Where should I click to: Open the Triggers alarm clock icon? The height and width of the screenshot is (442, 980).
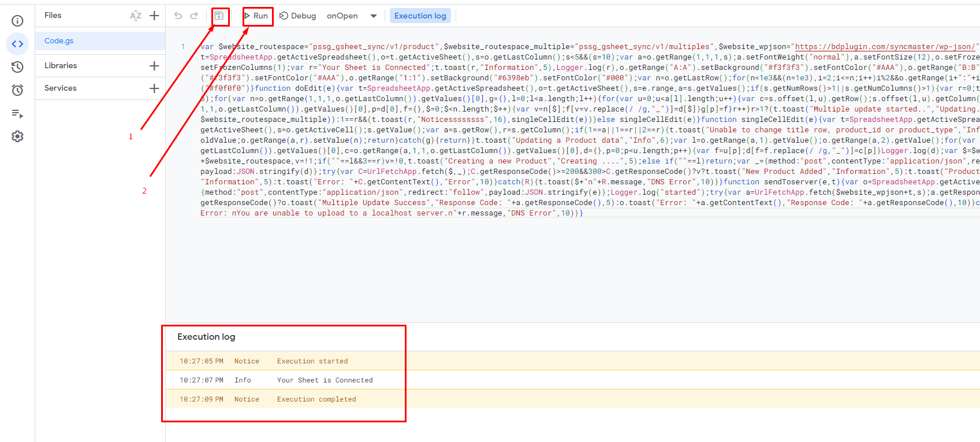[x=17, y=90]
